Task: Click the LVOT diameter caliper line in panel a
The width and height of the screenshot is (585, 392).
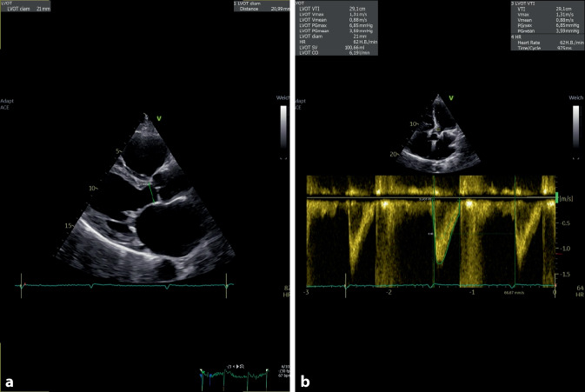Action: 151,192
